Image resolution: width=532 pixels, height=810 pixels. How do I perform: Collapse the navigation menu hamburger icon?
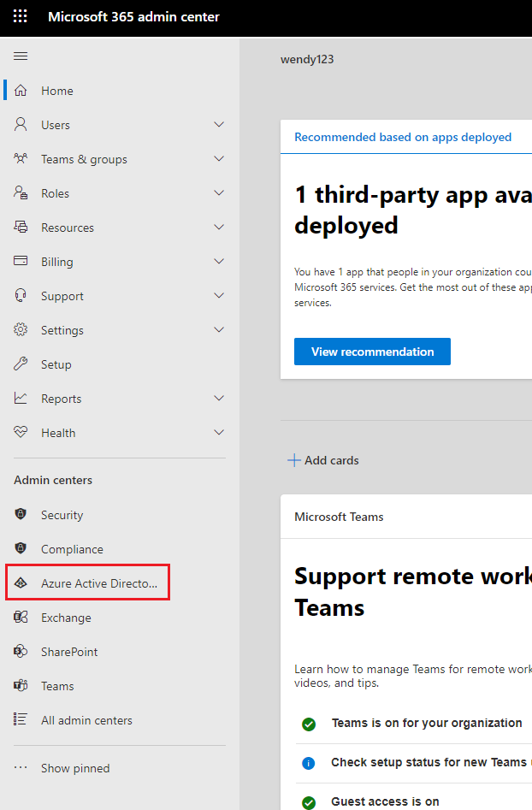click(21, 56)
